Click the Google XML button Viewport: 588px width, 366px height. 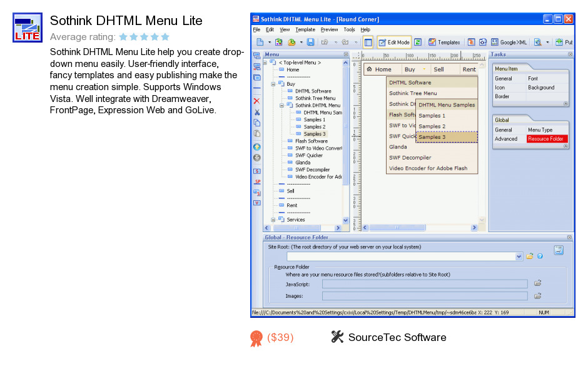point(509,43)
